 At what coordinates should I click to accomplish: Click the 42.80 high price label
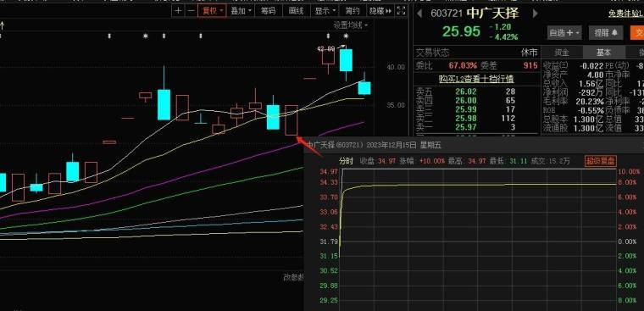point(326,48)
